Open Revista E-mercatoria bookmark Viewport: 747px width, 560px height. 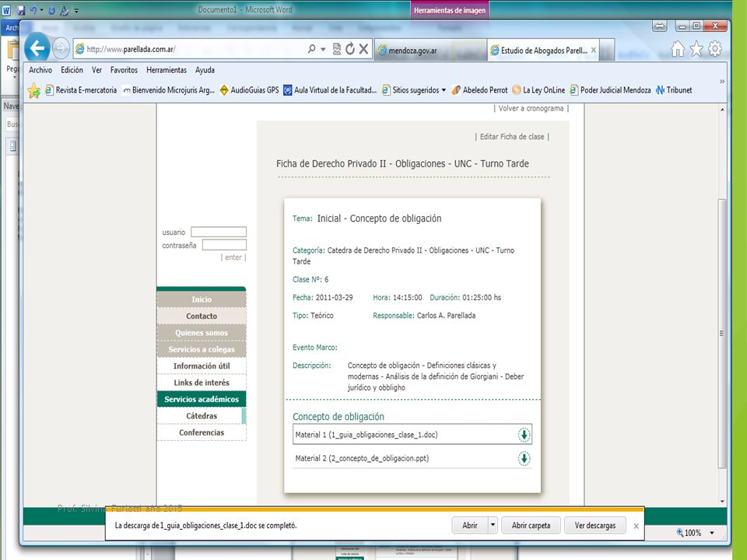tap(81, 90)
